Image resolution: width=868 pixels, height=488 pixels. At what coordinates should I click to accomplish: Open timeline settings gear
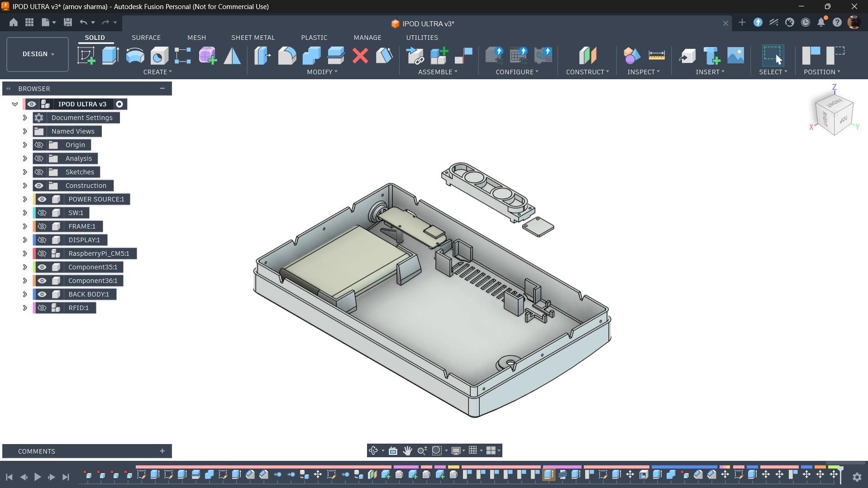pyautogui.click(x=857, y=477)
